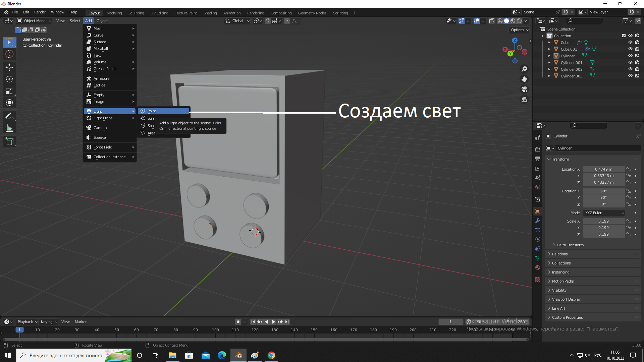644x362 pixels.
Task: Choose Point light from submenu
Action: point(164,111)
